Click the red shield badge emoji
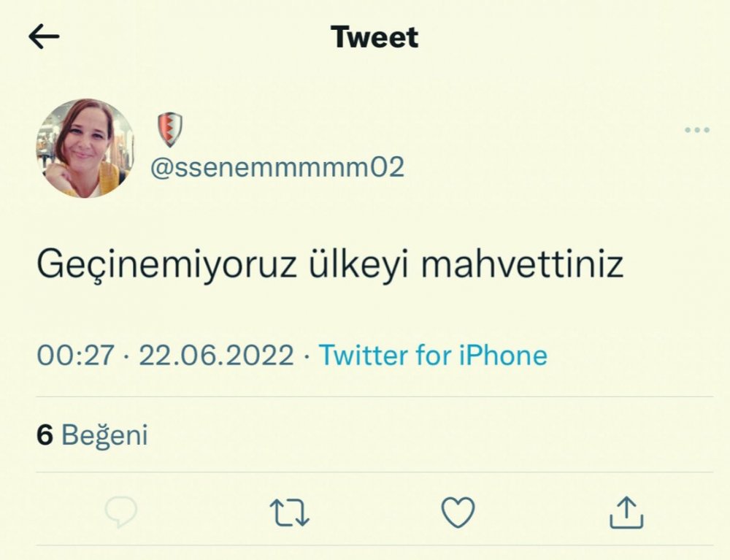The width and height of the screenshot is (730, 560). pyautogui.click(x=169, y=130)
